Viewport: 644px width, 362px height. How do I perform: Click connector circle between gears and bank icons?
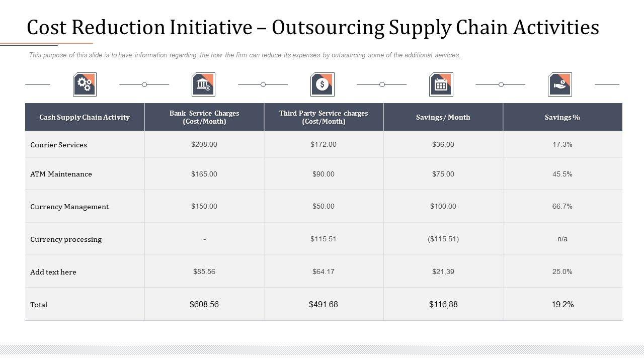click(x=144, y=84)
